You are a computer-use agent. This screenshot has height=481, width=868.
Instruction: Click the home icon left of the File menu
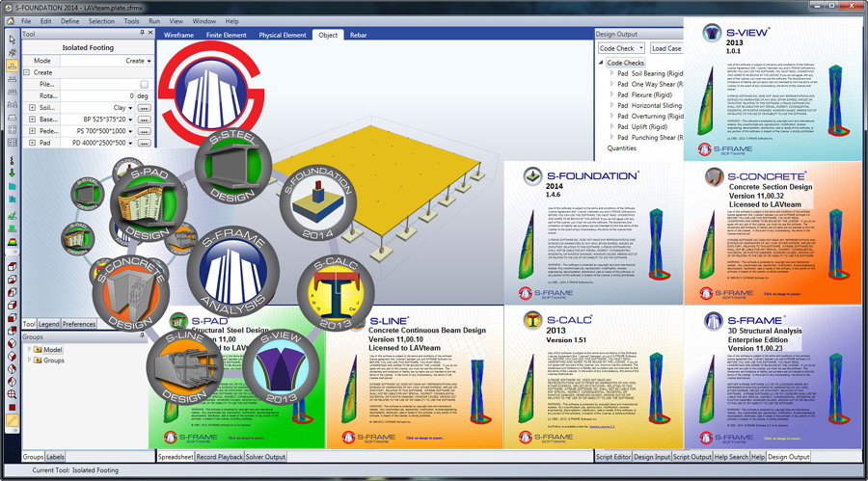11,21
